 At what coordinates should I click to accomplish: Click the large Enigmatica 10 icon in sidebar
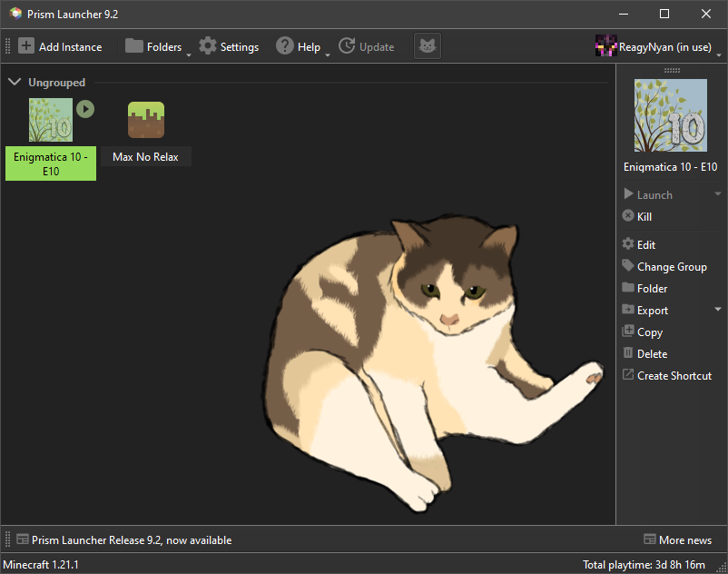[671, 115]
